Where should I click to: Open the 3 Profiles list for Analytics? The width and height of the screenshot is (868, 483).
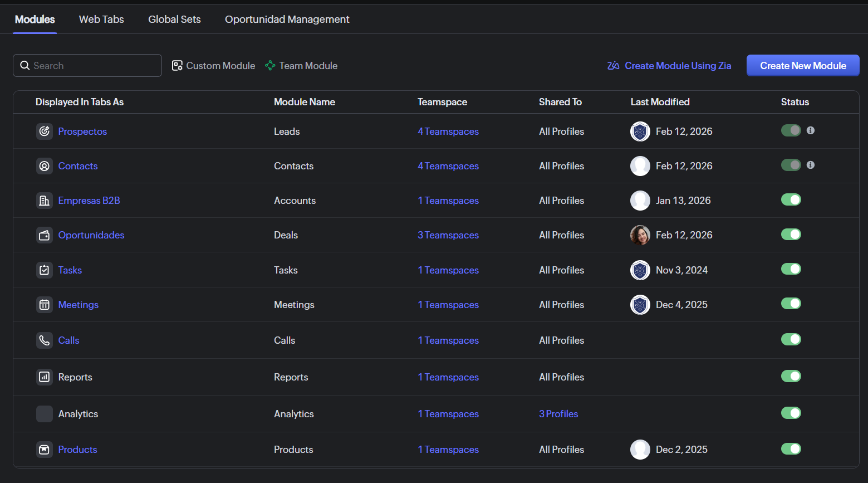(558, 414)
